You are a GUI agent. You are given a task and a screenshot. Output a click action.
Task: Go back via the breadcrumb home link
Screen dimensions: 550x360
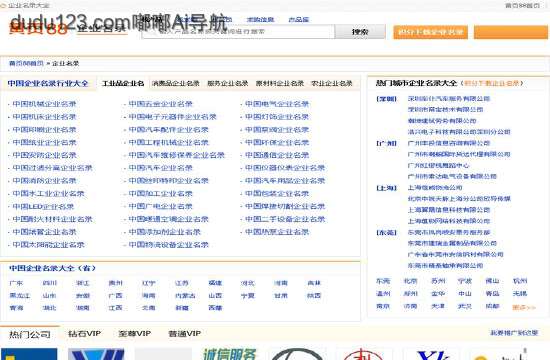26,64
